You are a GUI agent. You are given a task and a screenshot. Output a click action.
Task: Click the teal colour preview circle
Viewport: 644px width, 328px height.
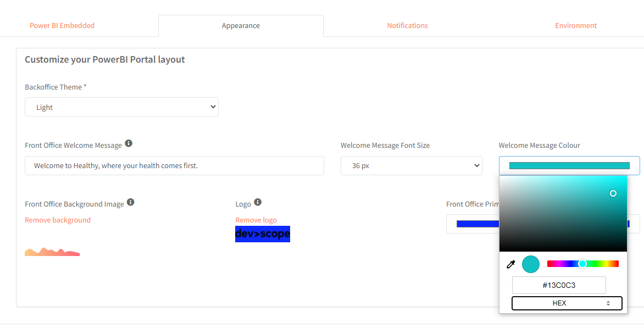click(x=531, y=264)
